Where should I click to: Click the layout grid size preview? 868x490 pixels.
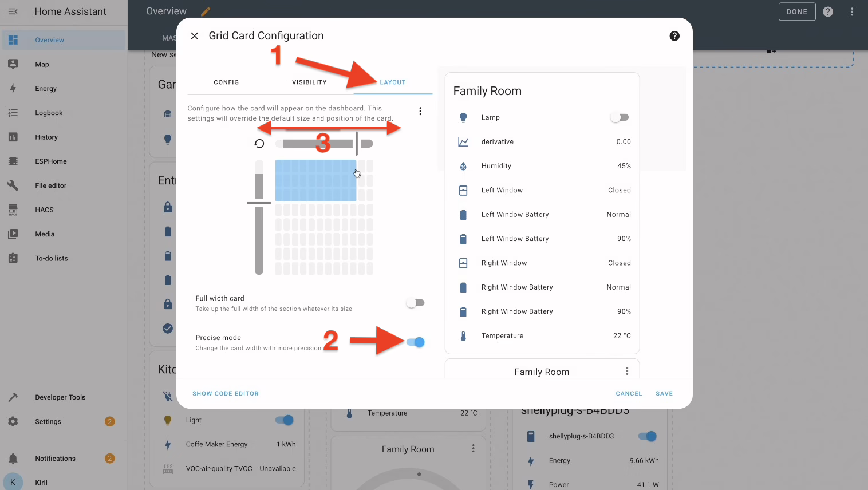(324, 217)
